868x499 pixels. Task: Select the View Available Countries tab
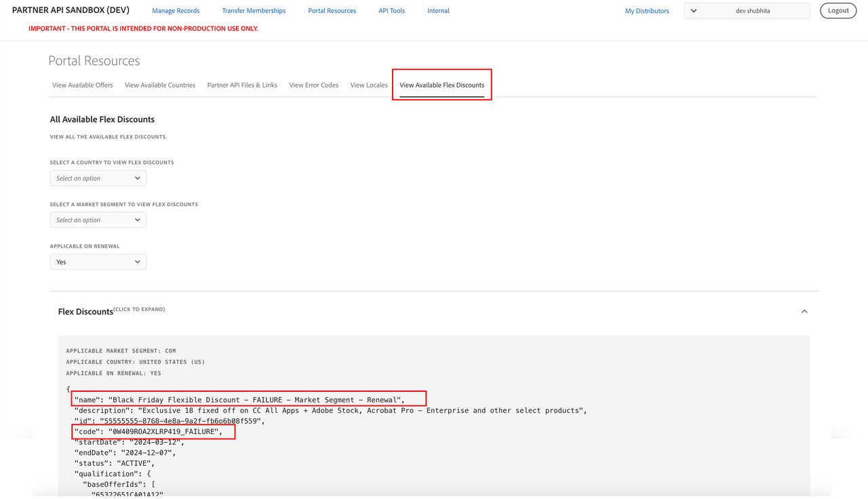pyautogui.click(x=159, y=85)
